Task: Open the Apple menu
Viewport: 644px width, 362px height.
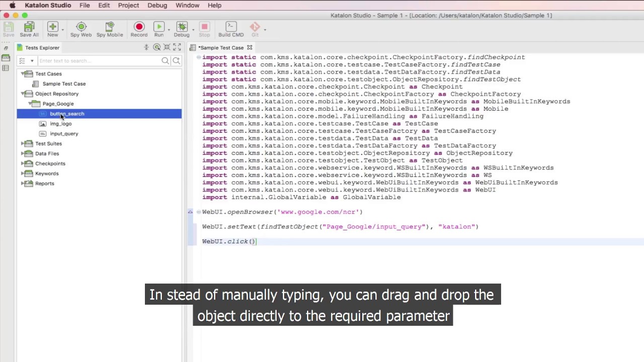Action: (x=12, y=5)
